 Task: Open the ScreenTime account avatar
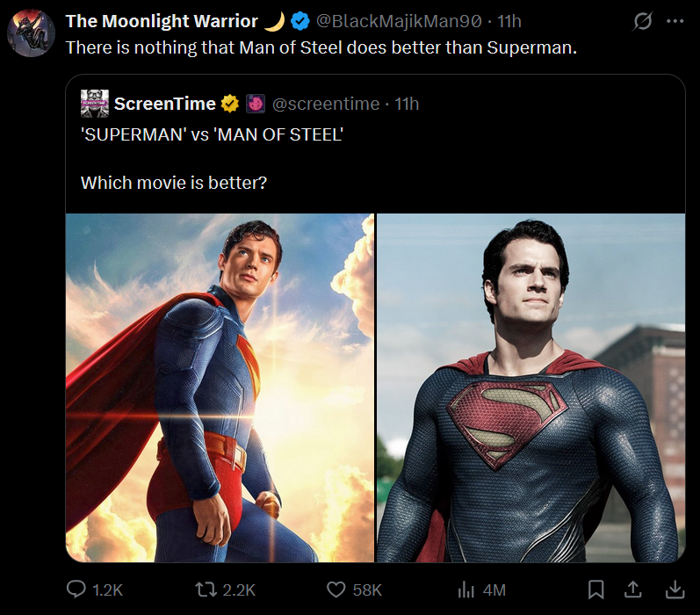coord(95,104)
